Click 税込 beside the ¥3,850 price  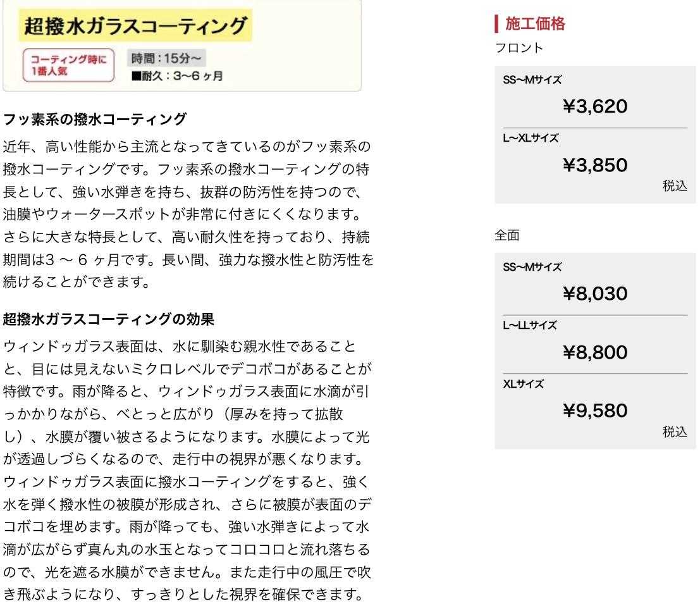[675, 186]
